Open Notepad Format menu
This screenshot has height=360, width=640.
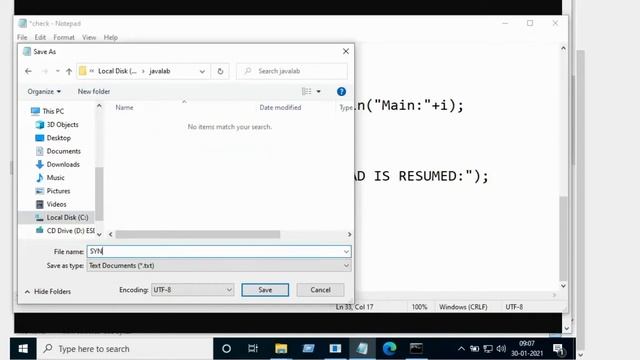[x=64, y=38]
